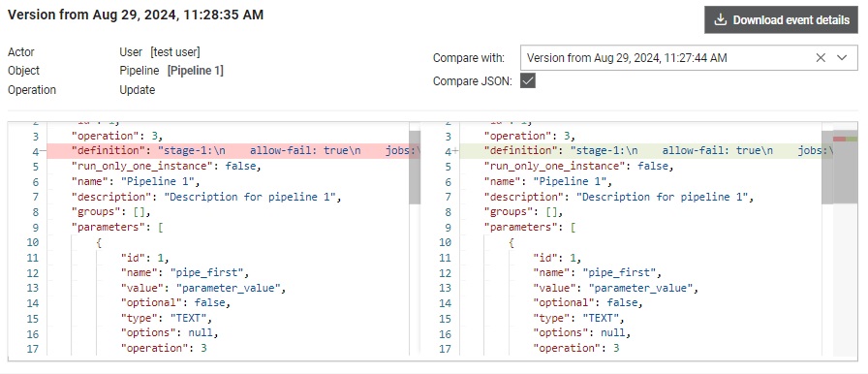Click the Download event details button
The image size is (868, 374).
[781, 20]
